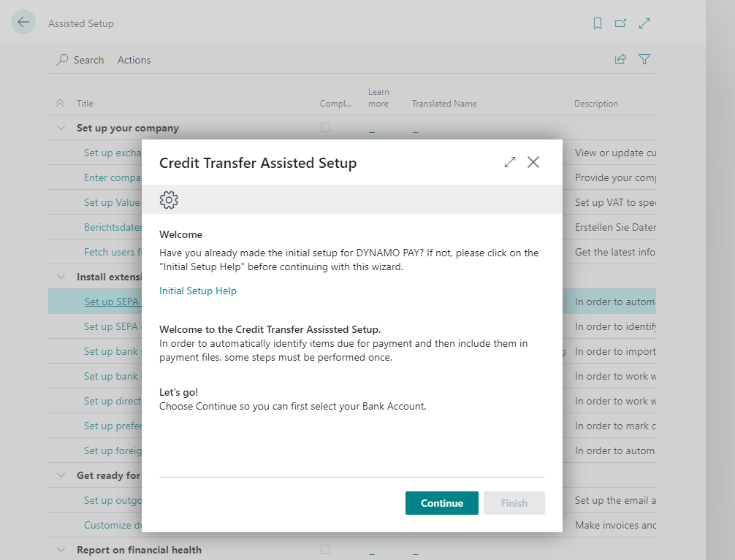
Task: Click the back arrow beside Assisted Setup
Action: click(x=25, y=23)
